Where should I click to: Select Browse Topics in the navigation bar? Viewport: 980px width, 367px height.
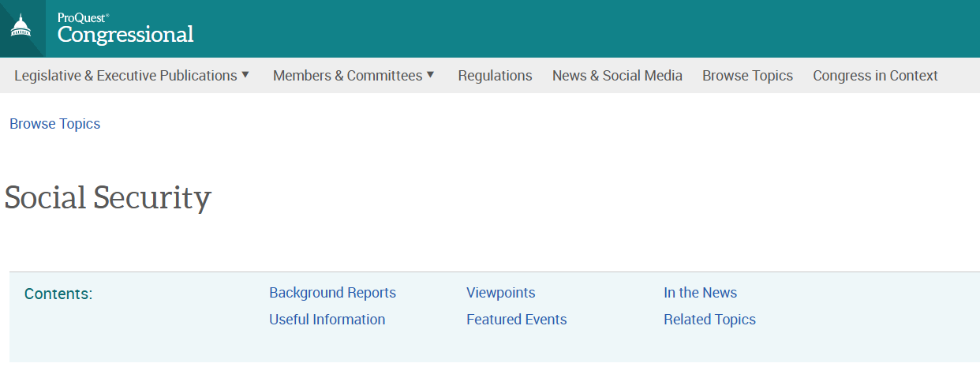click(747, 76)
